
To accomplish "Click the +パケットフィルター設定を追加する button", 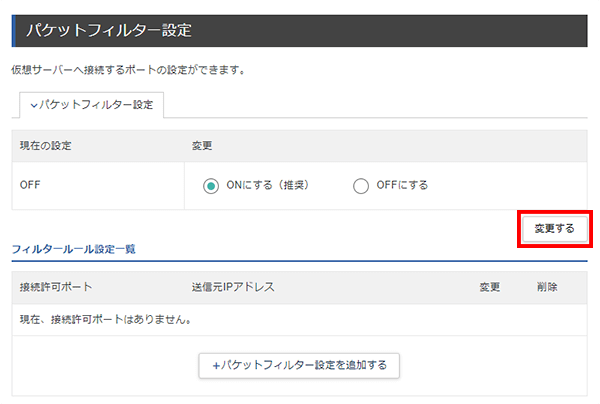I will click(x=299, y=365).
